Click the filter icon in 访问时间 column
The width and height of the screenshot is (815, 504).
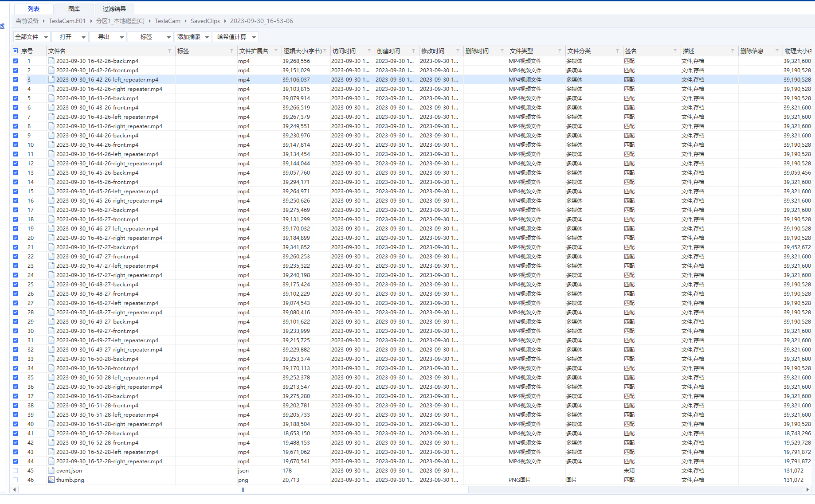(x=369, y=51)
